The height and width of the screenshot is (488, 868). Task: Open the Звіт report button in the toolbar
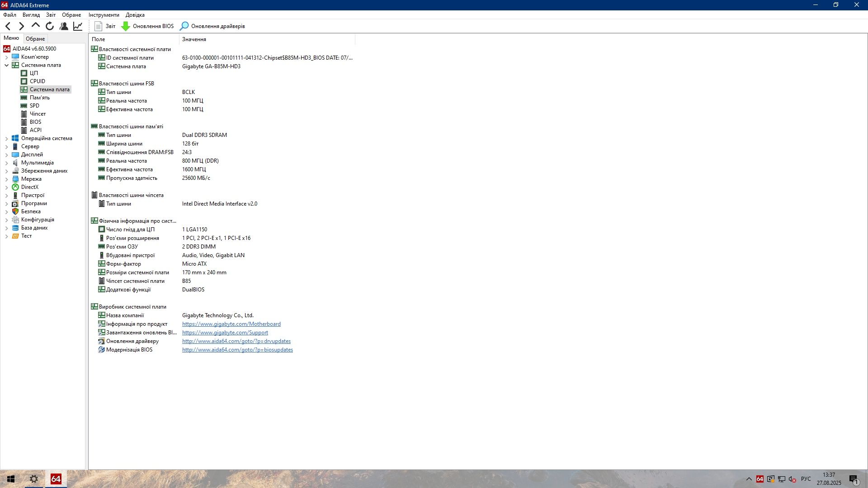[105, 26]
